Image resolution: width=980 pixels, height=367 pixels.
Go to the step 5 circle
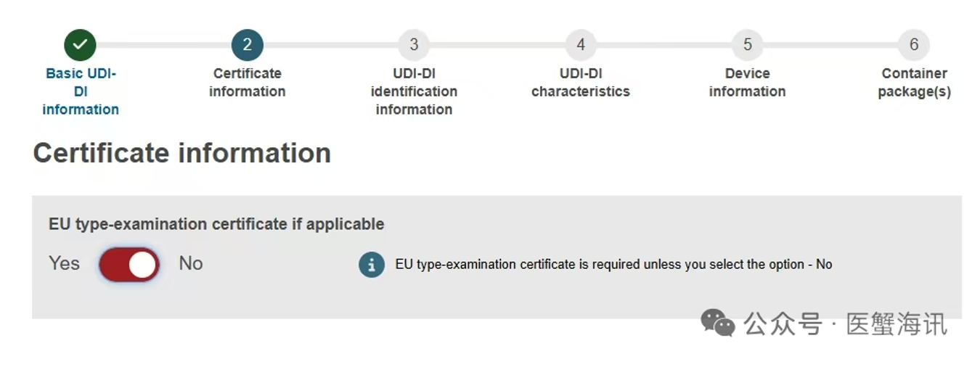[747, 45]
